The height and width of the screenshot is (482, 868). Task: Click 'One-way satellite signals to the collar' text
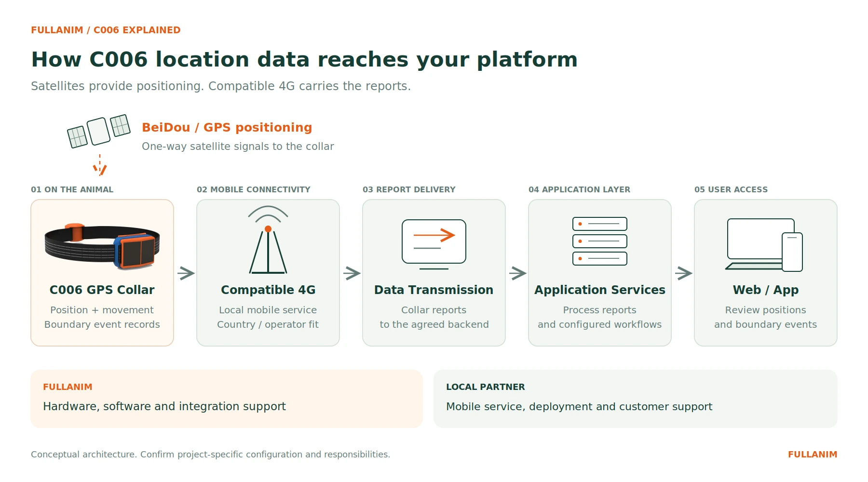pos(238,146)
